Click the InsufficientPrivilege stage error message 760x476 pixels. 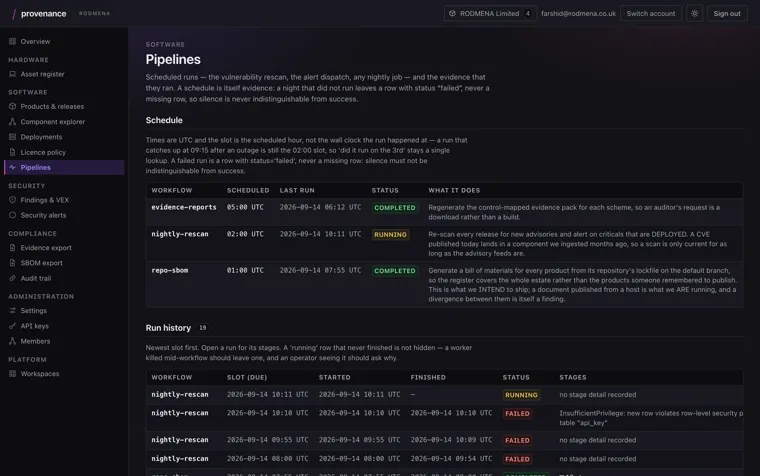pos(651,418)
